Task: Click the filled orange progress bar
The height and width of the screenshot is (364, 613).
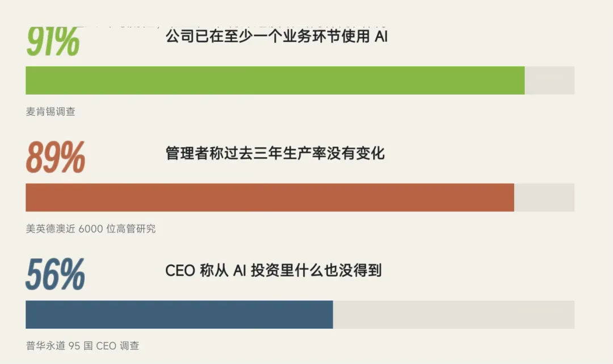Action: [x=270, y=198]
